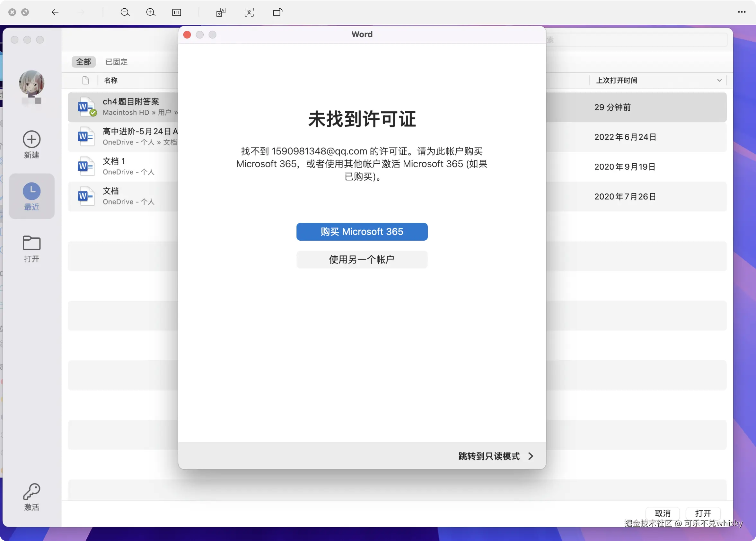
Task: Click 使用另一个帐户 to switch accounts
Action: pos(362,260)
